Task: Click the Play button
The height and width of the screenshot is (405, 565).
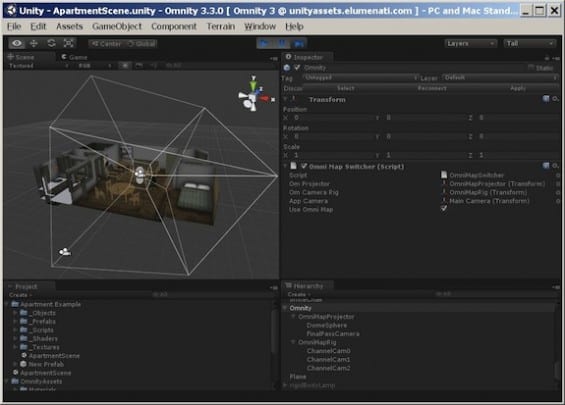Action: [264, 44]
